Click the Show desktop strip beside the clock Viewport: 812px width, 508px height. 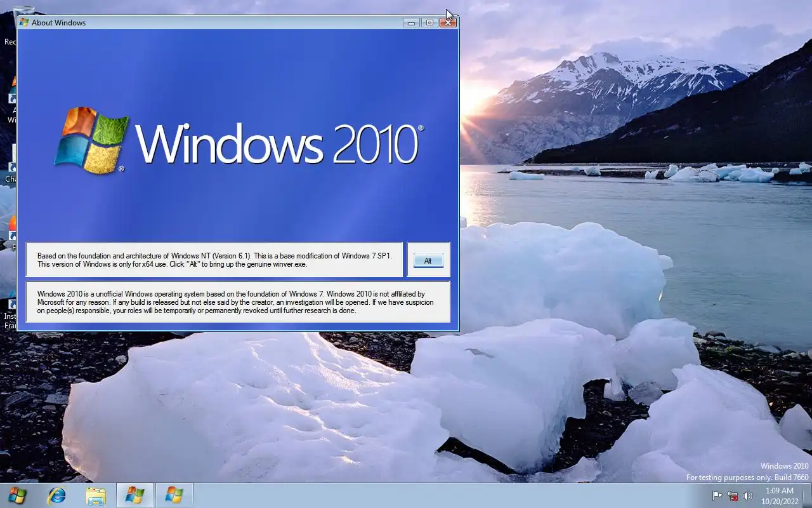807,495
